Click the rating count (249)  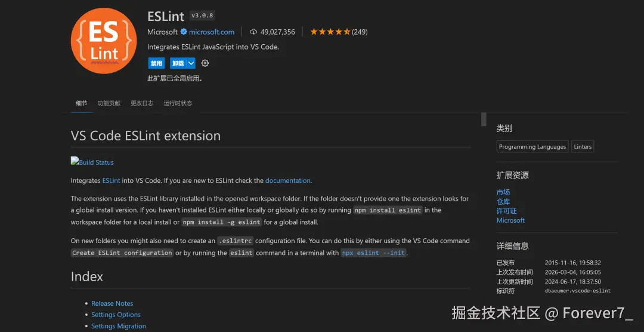pyautogui.click(x=360, y=32)
